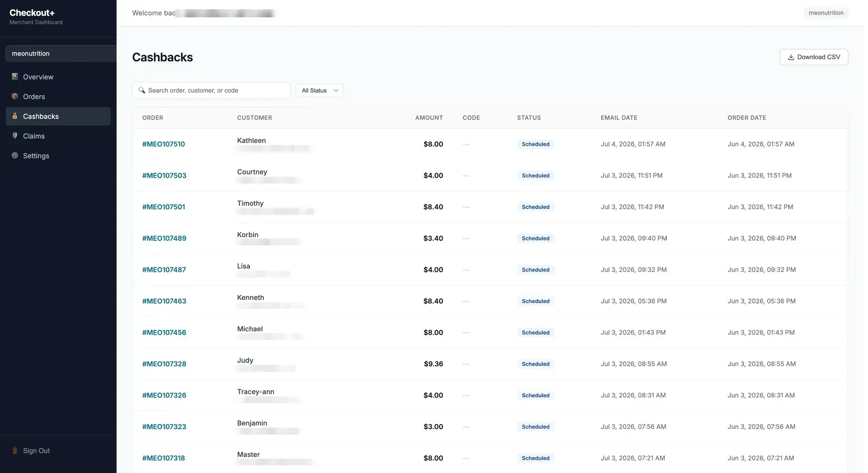Open order #MEO107510
This screenshot has height=473, width=868.
164,144
